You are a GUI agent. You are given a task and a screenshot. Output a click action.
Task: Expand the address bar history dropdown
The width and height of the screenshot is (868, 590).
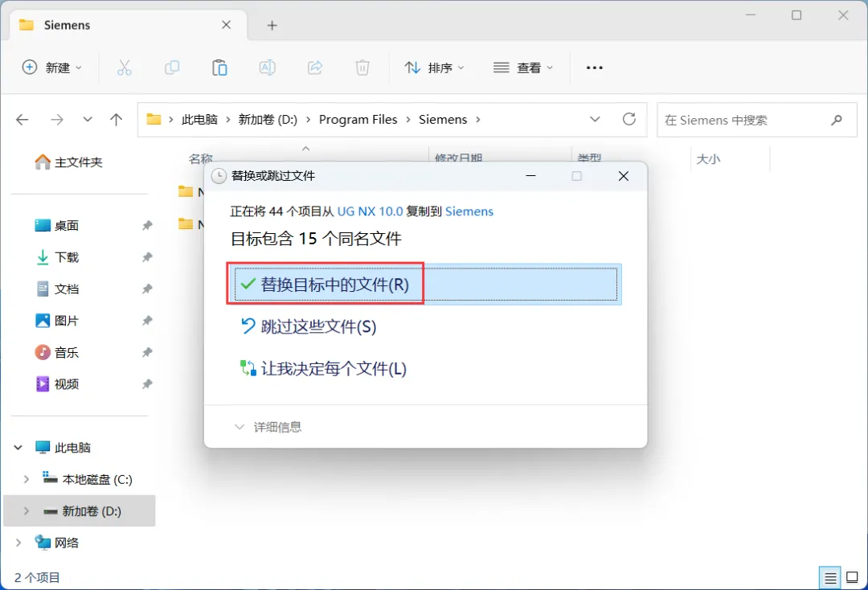(x=595, y=120)
